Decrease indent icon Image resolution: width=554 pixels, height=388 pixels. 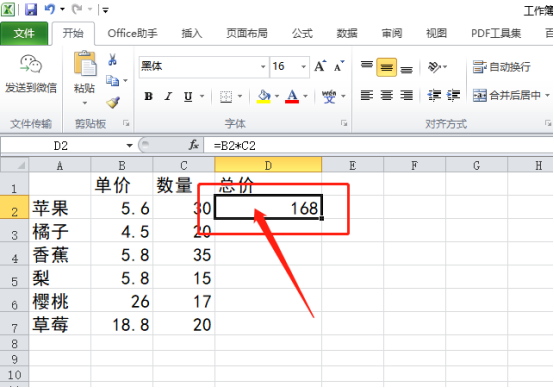click(x=434, y=95)
